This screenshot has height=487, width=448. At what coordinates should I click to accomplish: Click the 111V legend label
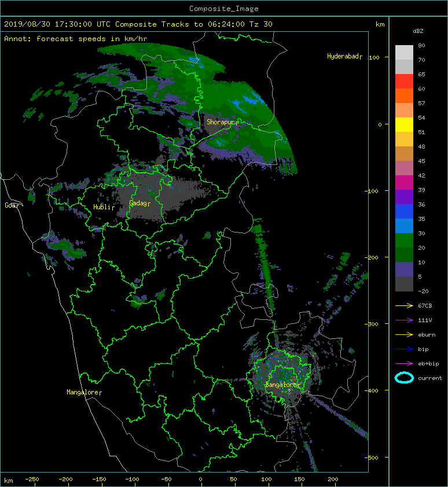click(x=425, y=320)
